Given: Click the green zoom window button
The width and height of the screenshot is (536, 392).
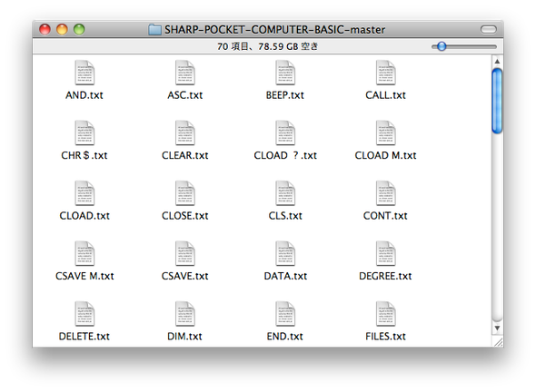Looking at the screenshot, I should (x=79, y=30).
